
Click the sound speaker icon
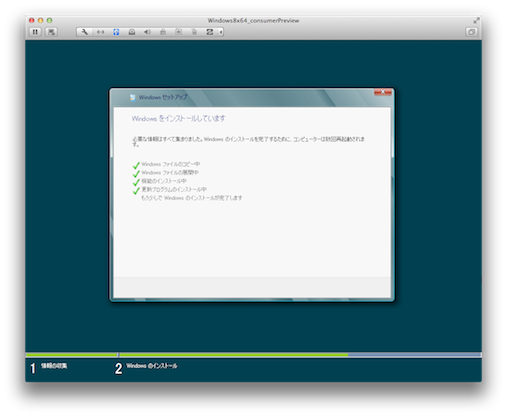pyautogui.click(x=147, y=32)
